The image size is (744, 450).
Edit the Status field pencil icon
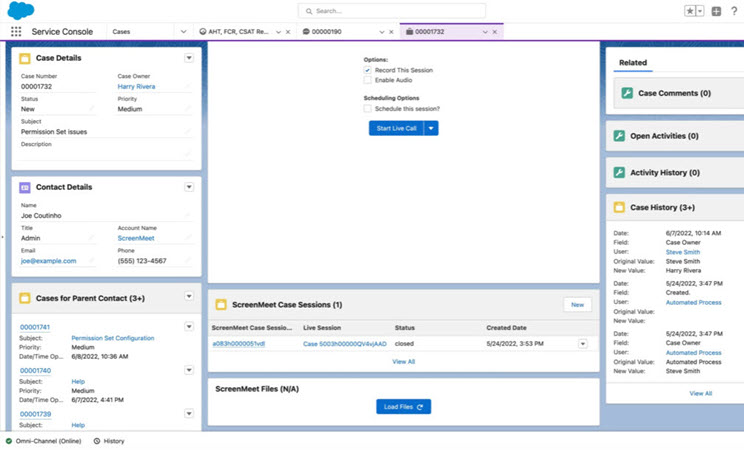click(x=92, y=109)
